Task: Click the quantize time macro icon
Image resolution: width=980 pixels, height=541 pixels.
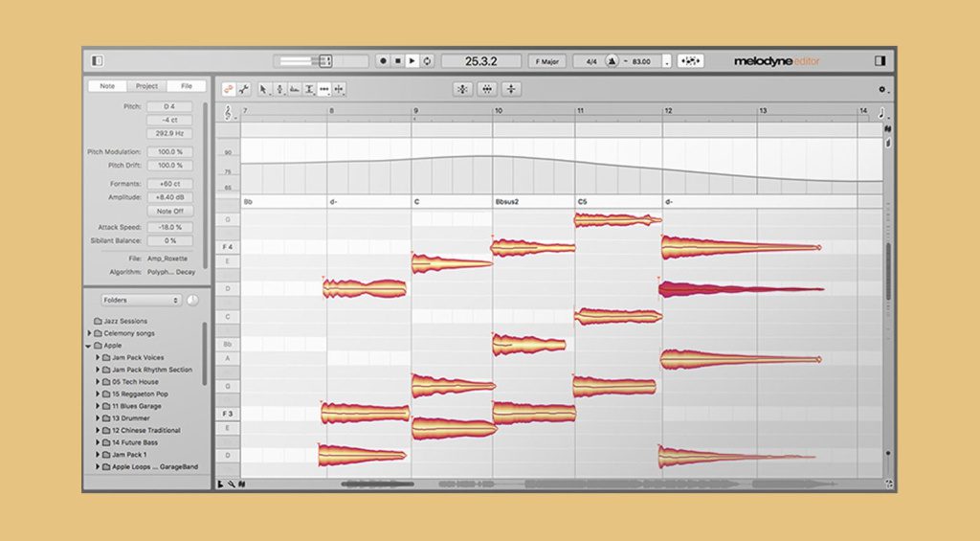Action: pos(487,89)
